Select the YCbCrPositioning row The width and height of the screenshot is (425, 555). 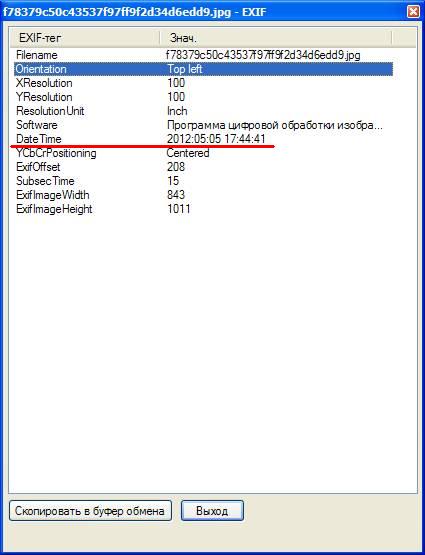[203, 153]
